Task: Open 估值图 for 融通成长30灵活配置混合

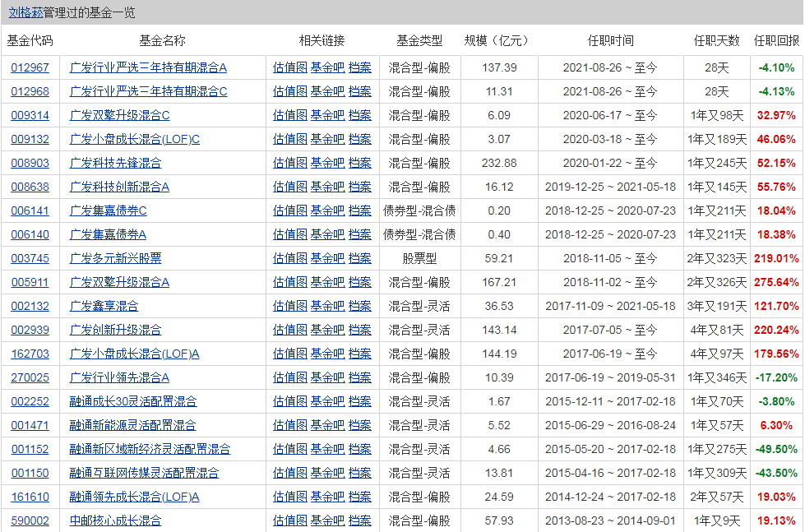Action: (289, 401)
